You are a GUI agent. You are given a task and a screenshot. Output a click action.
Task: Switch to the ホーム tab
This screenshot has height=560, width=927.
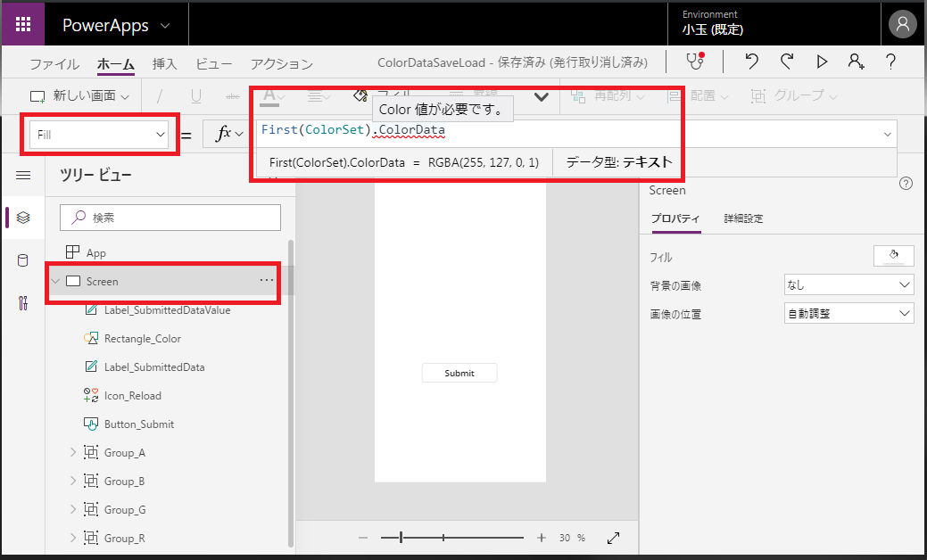pyautogui.click(x=116, y=64)
